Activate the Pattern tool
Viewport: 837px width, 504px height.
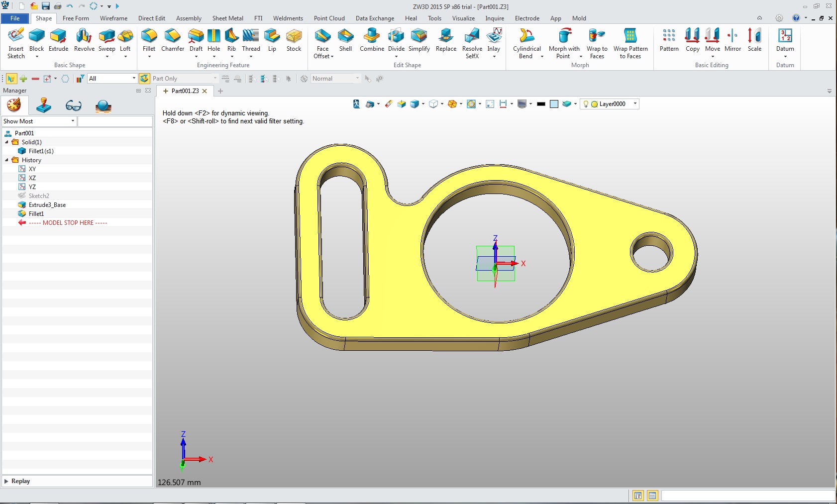(x=669, y=40)
